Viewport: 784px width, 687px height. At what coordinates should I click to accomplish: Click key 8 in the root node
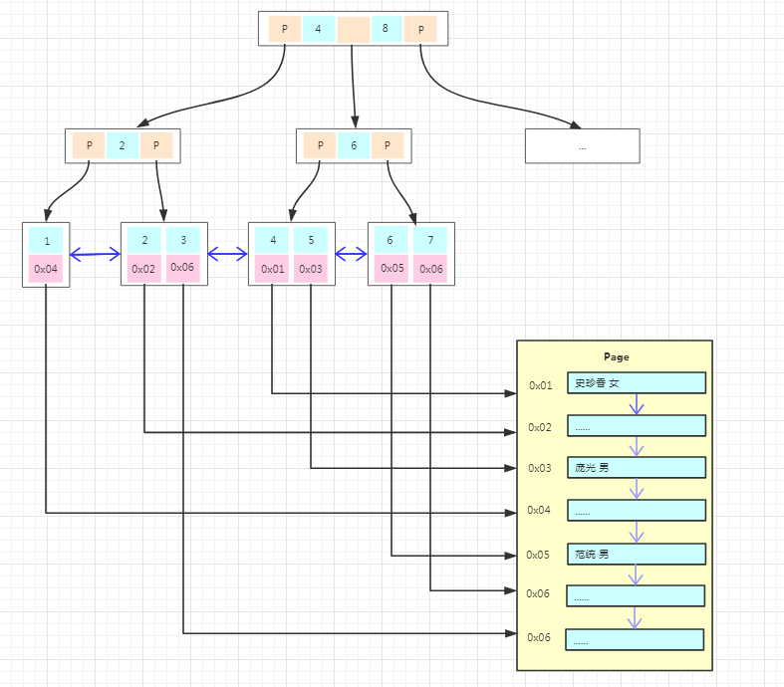[x=386, y=29]
